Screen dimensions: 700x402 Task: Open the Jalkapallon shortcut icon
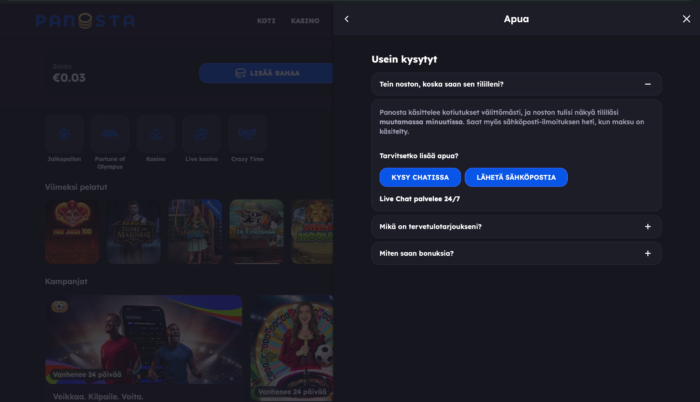[64, 134]
